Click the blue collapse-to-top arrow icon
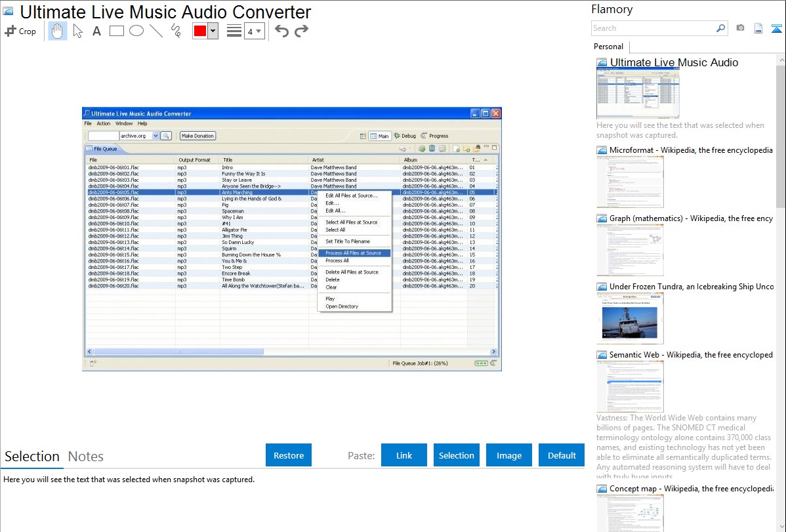 (776, 28)
